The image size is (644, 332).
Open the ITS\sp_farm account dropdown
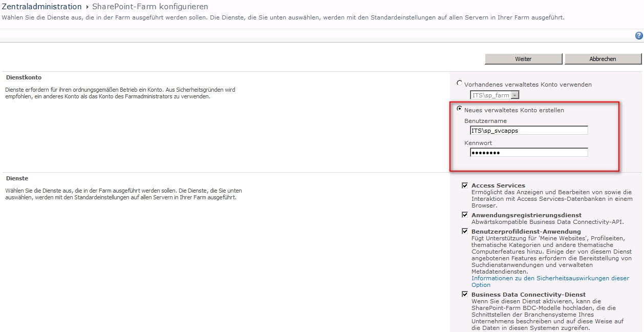click(x=495, y=95)
